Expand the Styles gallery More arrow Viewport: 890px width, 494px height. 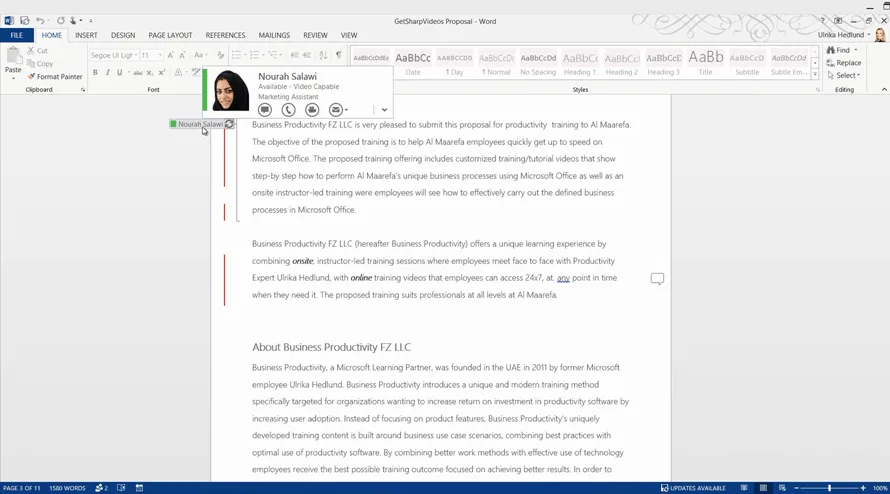click(x=815, y=74)
